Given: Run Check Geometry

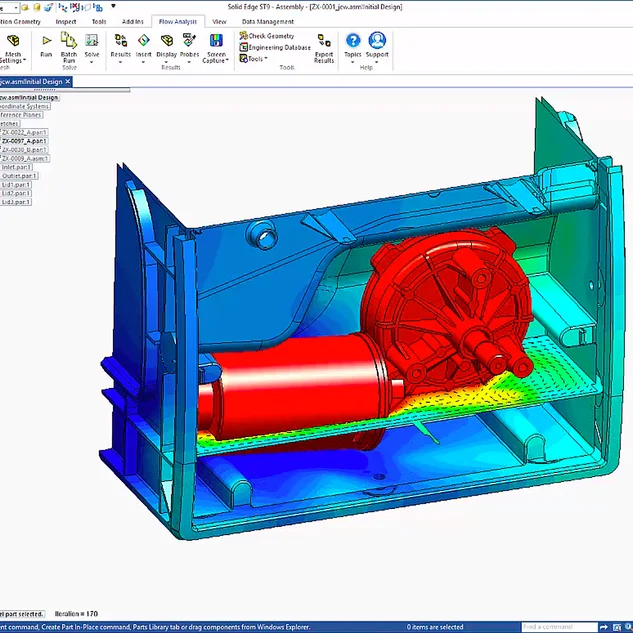Looking at the screenshot, I should pyautogui.click(x=267, y=36).
